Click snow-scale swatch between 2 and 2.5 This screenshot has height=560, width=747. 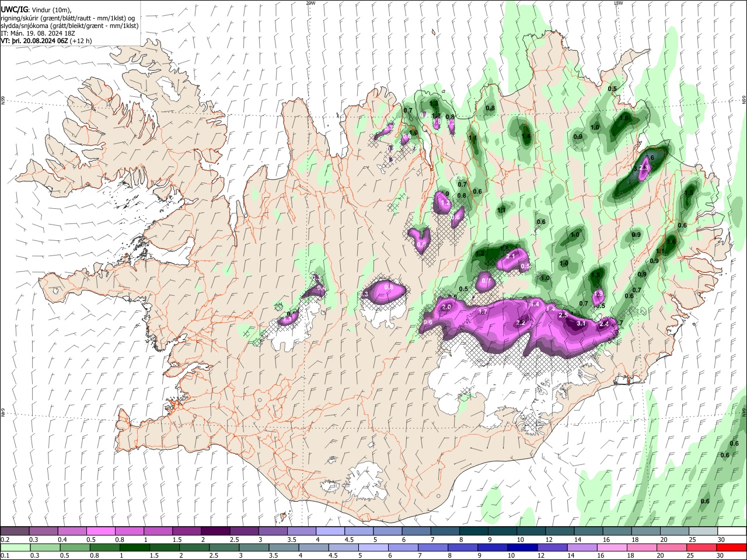215,531
